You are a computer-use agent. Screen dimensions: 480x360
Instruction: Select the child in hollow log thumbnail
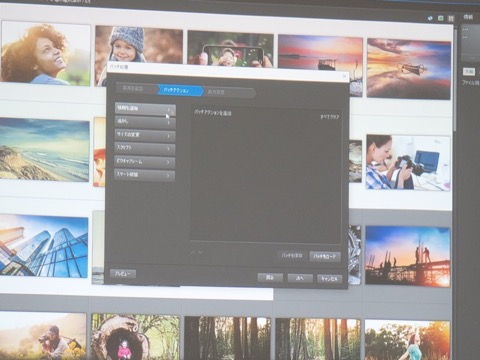tap(136, 337)
